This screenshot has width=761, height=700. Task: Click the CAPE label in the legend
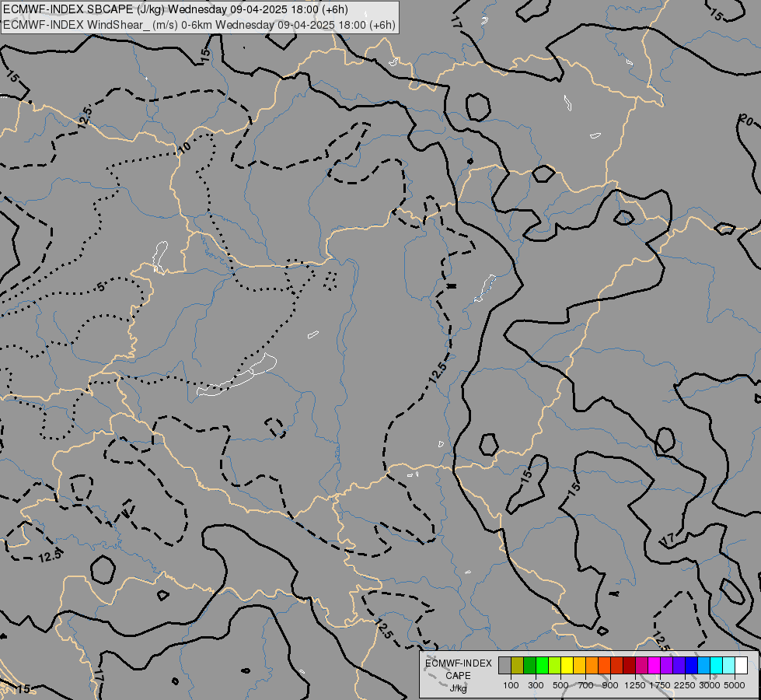coord(458,676)
